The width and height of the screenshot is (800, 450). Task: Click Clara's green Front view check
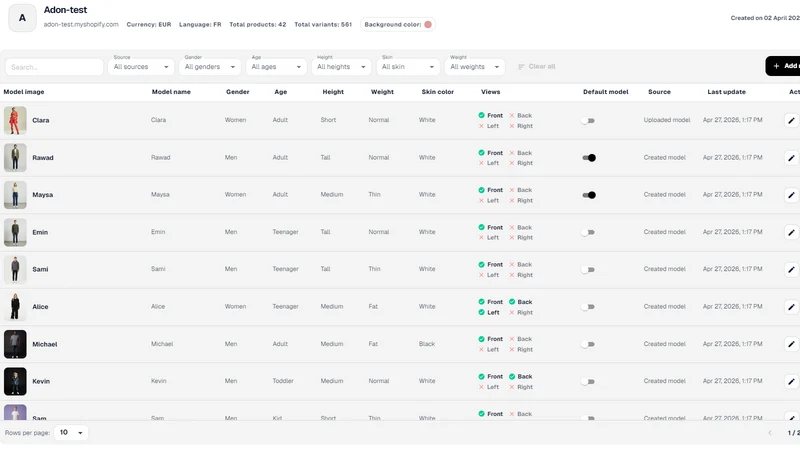(x=481, y=115)
